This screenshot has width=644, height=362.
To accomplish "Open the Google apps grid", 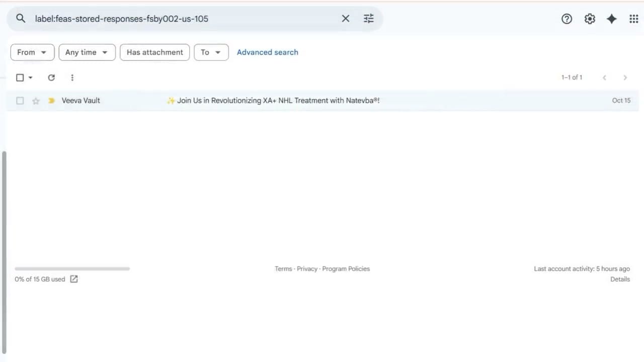I will 634,19.
